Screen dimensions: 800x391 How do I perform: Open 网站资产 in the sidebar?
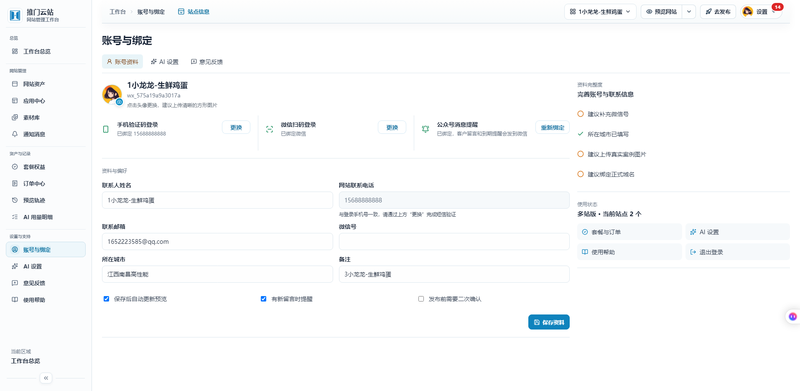pyautogui.click(x=46, y=84)
